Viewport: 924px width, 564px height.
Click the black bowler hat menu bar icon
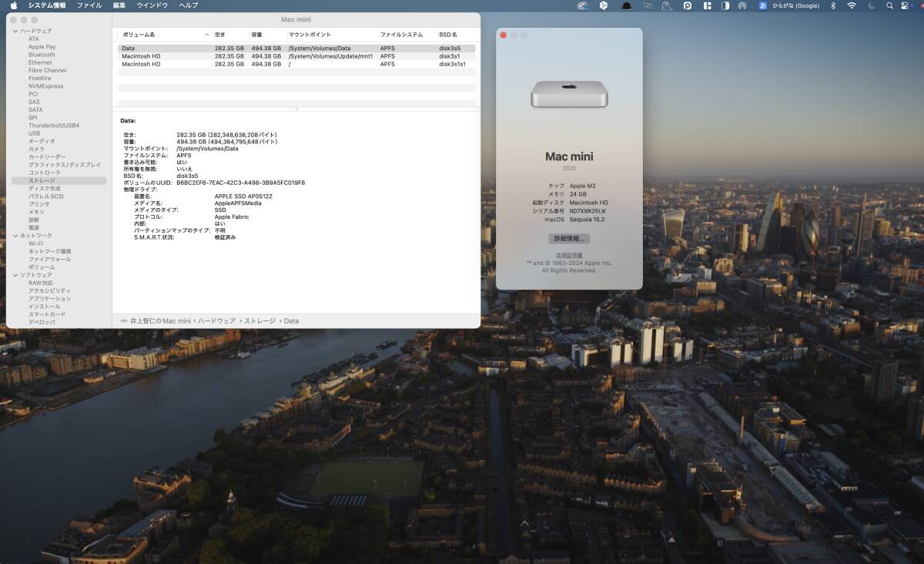tap(626, 5)
